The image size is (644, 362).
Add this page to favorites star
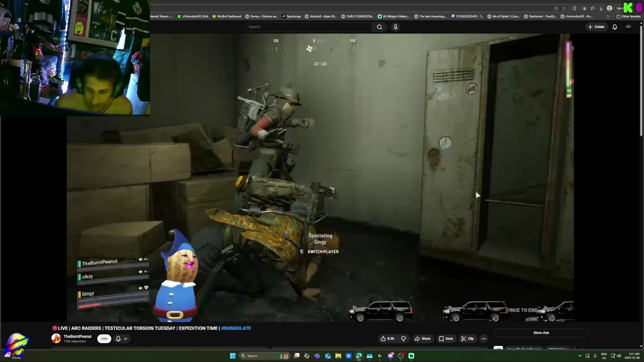[x=564, y=9]
